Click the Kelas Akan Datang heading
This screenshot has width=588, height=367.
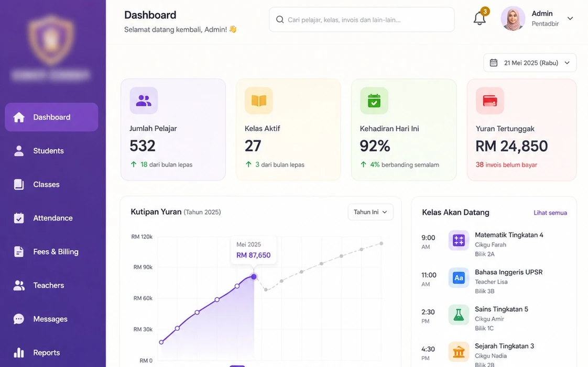point(455,213)
